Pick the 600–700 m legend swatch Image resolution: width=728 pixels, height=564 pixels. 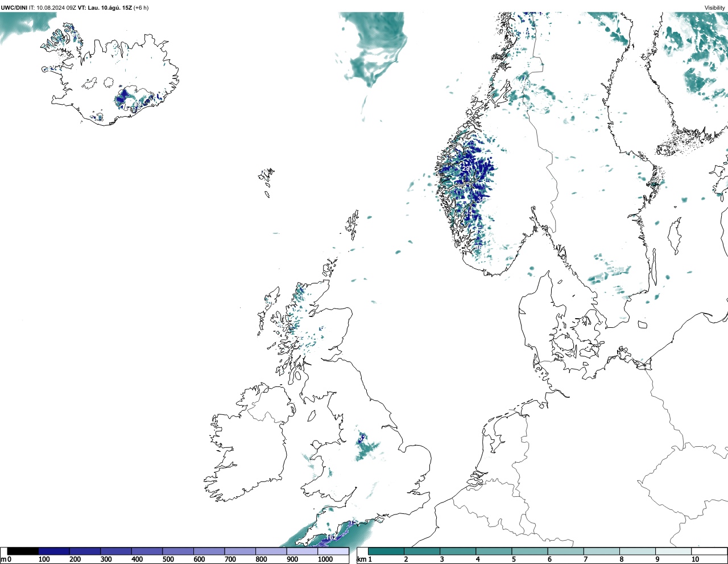tap(209, 551)
